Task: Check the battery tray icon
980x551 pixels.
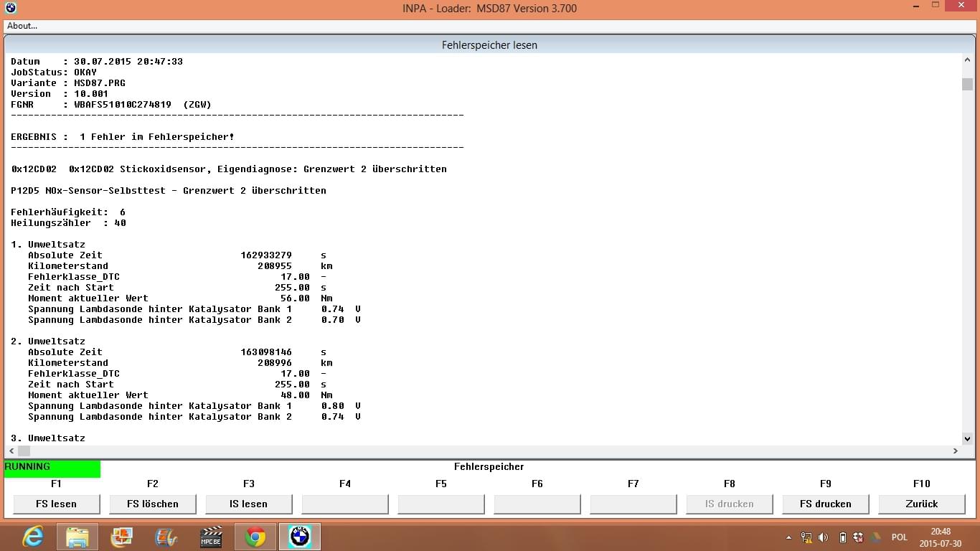Action: [x=843, y=537]
